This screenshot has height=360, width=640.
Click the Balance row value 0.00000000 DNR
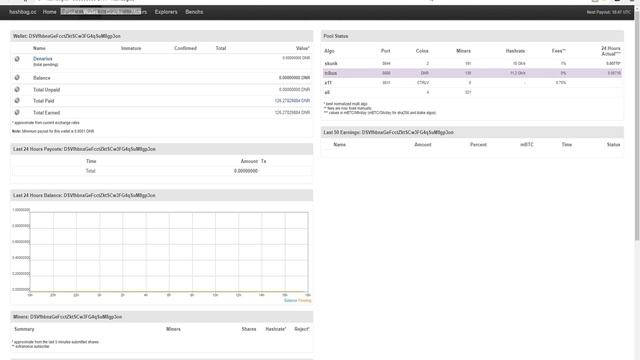[x=294, y=78]
